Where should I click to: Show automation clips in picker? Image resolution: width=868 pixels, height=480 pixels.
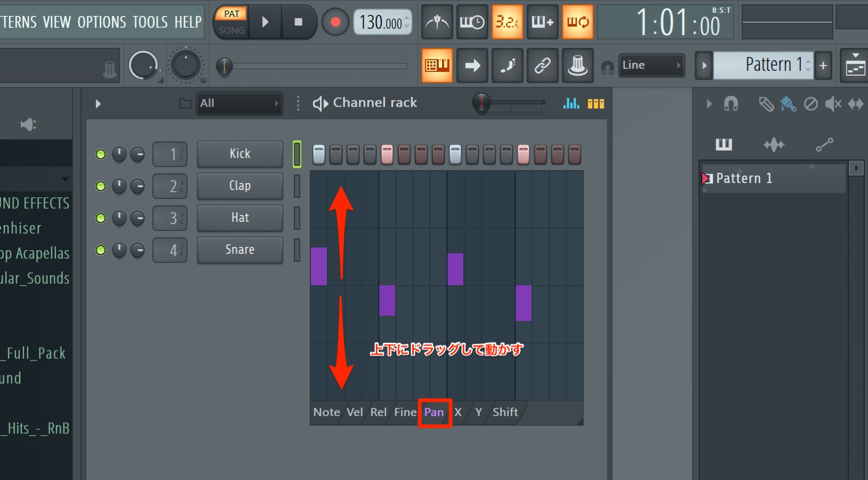tap(824, 145)
